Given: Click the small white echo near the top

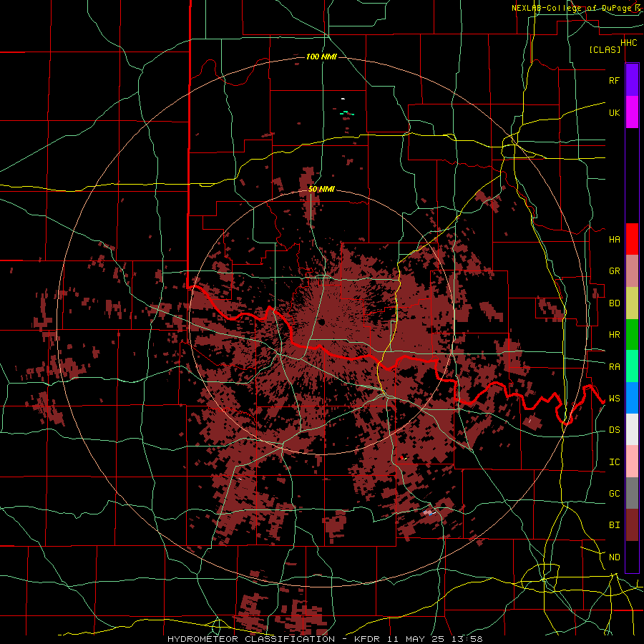Looking at the screenshot, I should pos(343,99).
